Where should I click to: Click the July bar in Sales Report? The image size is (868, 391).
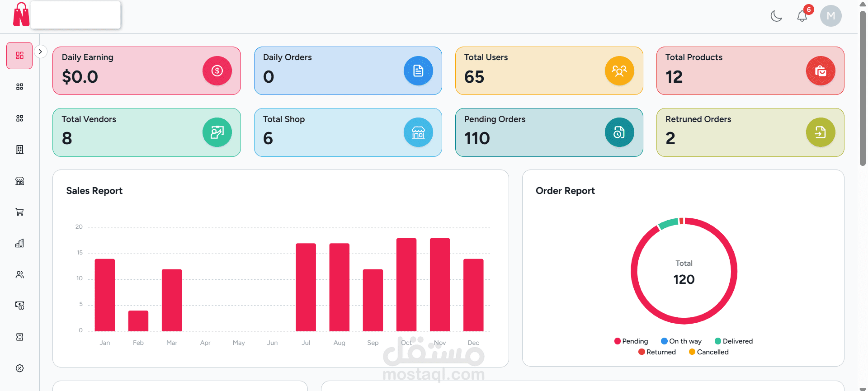(x=306, y=287)
